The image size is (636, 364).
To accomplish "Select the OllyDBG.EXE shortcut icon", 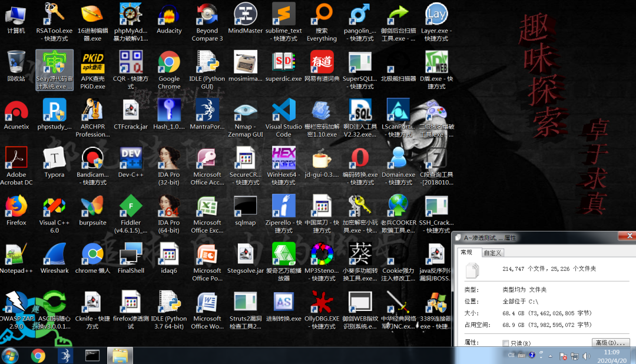I will (322, 310).
